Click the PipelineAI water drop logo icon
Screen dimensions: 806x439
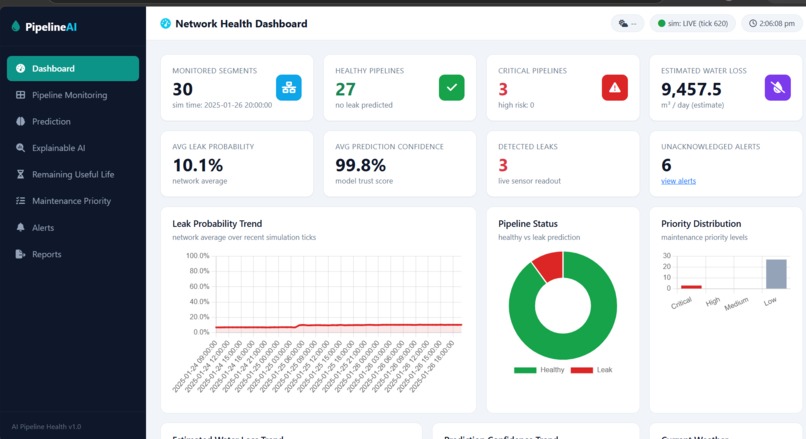[x=15, y=26]
